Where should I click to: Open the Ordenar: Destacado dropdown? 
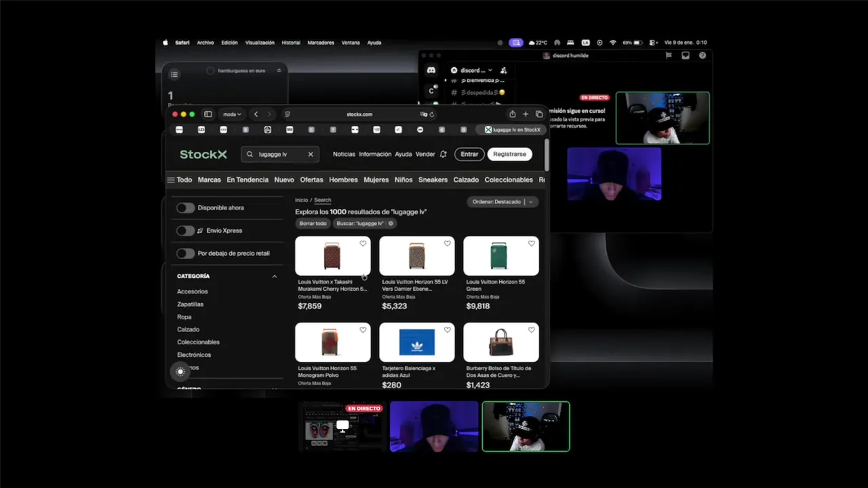tap(502, 202)
